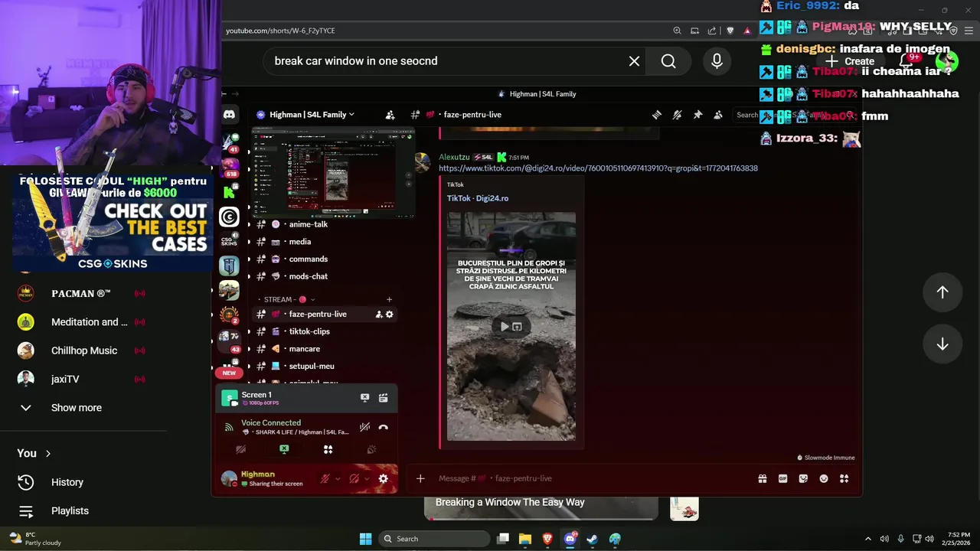Viewport: 980px width, 551px height.
Task: Play the embedded TikTok video
Action: 504,327
